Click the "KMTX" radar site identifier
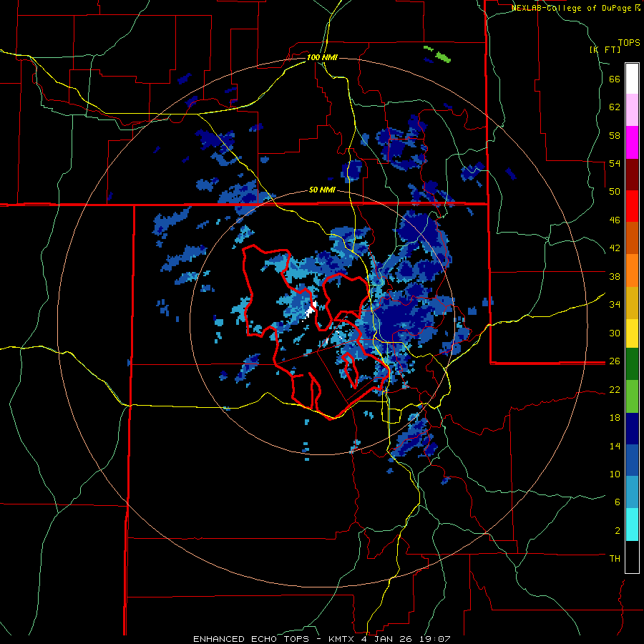 coord(341,639)
